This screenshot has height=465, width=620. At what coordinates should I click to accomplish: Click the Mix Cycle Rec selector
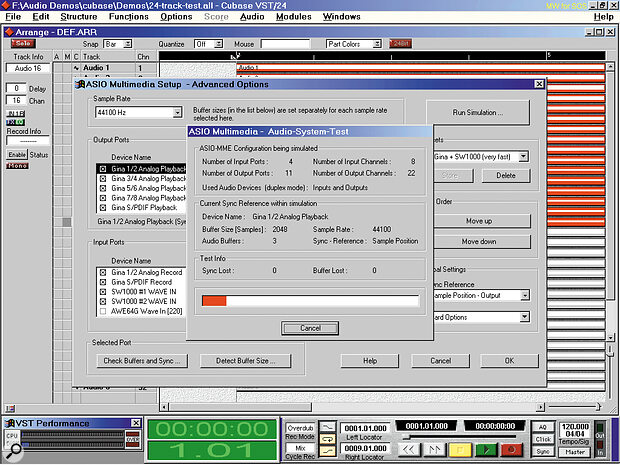pos(300,448)
